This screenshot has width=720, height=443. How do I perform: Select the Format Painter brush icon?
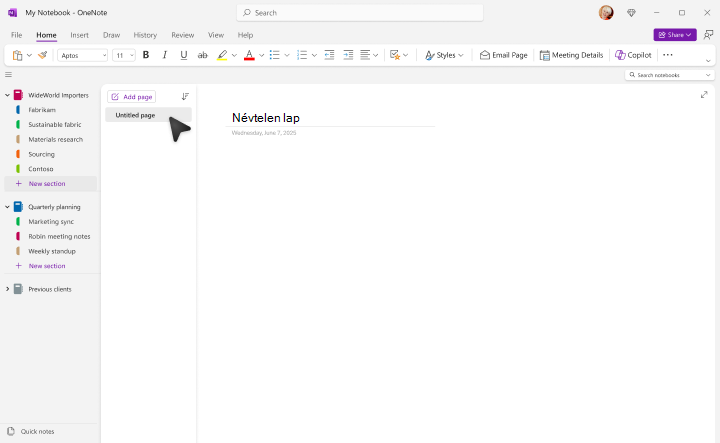tap(43, 55)
